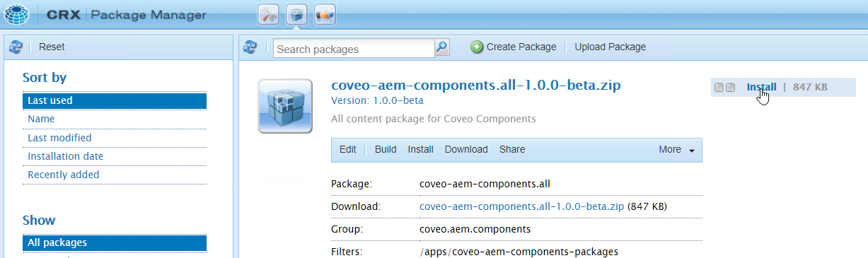Select the Version: 1.0.0-beta text
Image resolution: width=868 pixels, height=258 pixels.
(377, 100)
